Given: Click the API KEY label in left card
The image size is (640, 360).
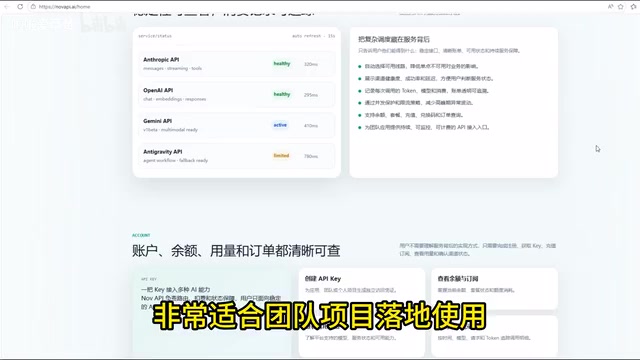Looking at the screenshot, I should (x=149, y=279).
